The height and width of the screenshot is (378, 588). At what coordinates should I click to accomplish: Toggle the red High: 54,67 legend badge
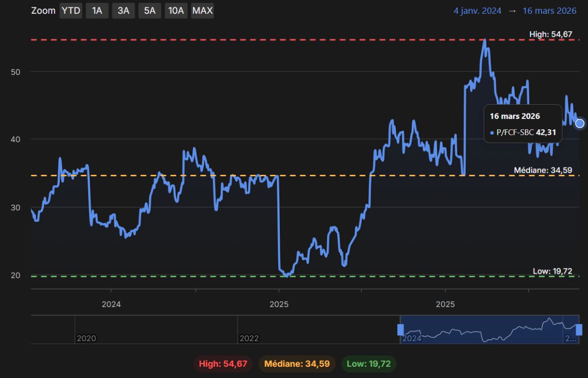(223, 364)
